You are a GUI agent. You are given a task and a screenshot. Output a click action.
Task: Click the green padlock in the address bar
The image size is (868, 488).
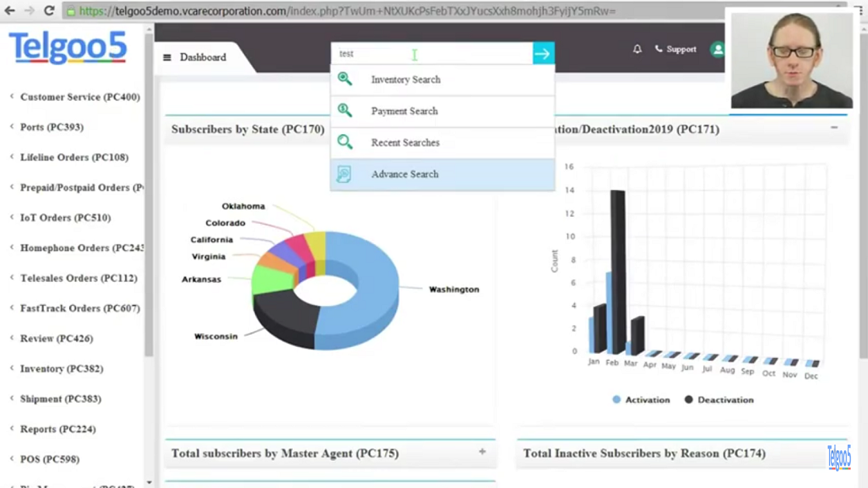(x=71, y=11)
